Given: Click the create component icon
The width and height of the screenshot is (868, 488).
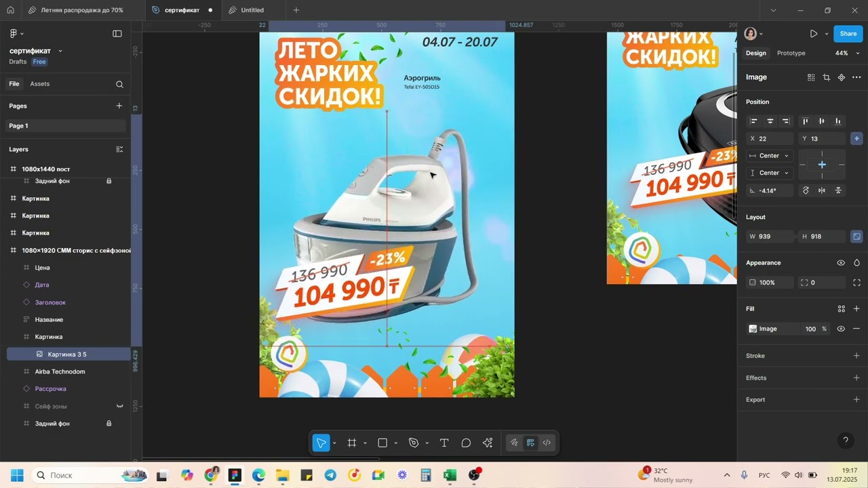Looking at the screenshot, I should point(841,77).
